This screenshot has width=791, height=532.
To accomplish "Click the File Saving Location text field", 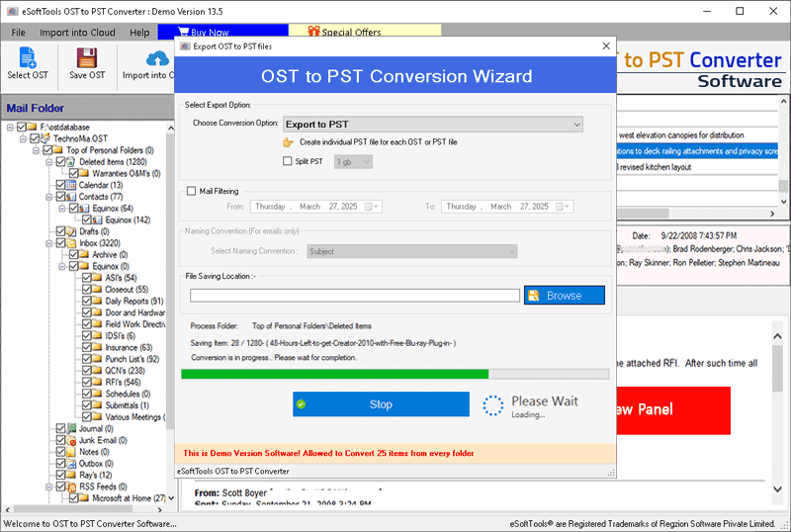I will [355, 296].
